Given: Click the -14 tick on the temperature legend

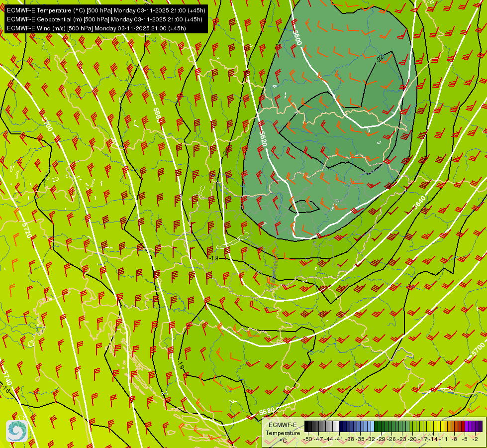Looking at the screenshot, I should click(x=434, y=439).
